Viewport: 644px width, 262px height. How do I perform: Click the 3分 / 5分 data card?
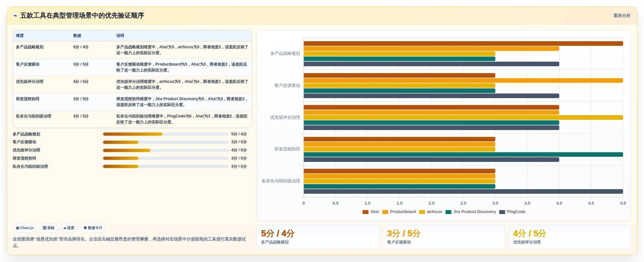coord(444,237)
